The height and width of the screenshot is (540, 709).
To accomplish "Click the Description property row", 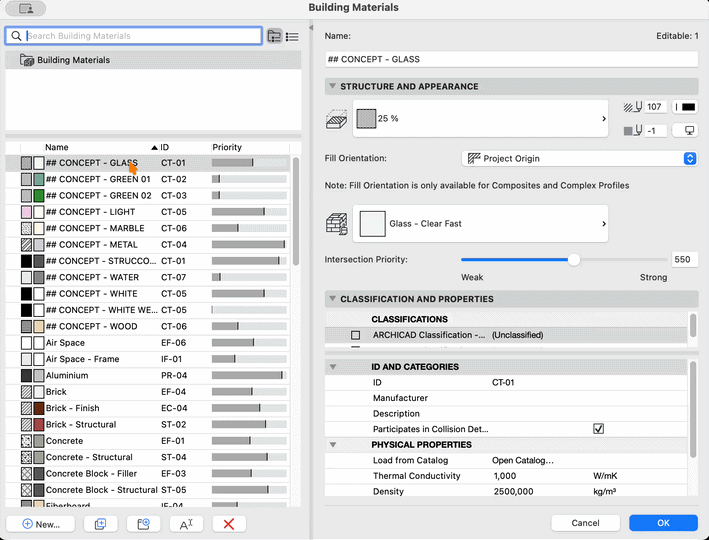I will pos(506,413).
